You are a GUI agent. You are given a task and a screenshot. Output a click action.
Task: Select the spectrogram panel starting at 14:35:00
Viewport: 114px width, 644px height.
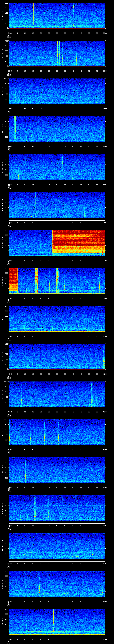coord(57,167)
